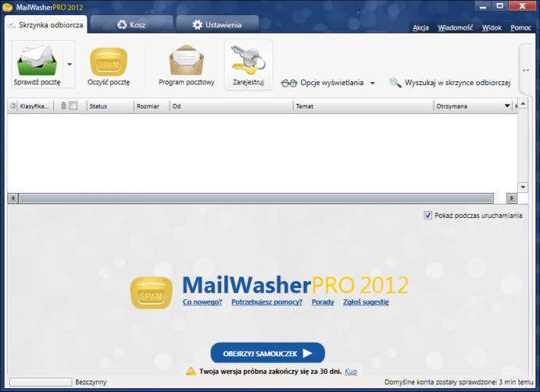Click the message list scroll up arrow

tap(523, 103)
